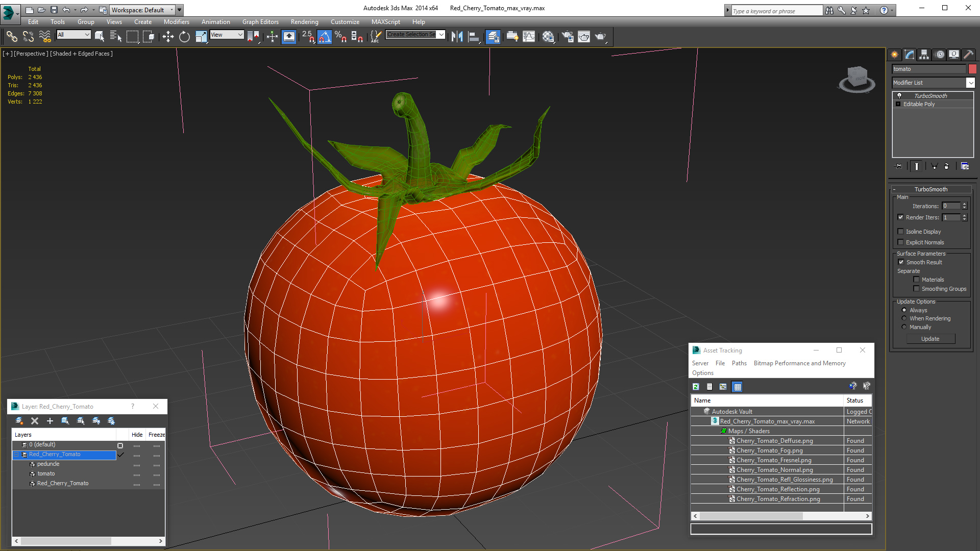Viewport: 980px width, 551px height.
Task: Click the Mirror tool icon
Action: tap(457, 36)
